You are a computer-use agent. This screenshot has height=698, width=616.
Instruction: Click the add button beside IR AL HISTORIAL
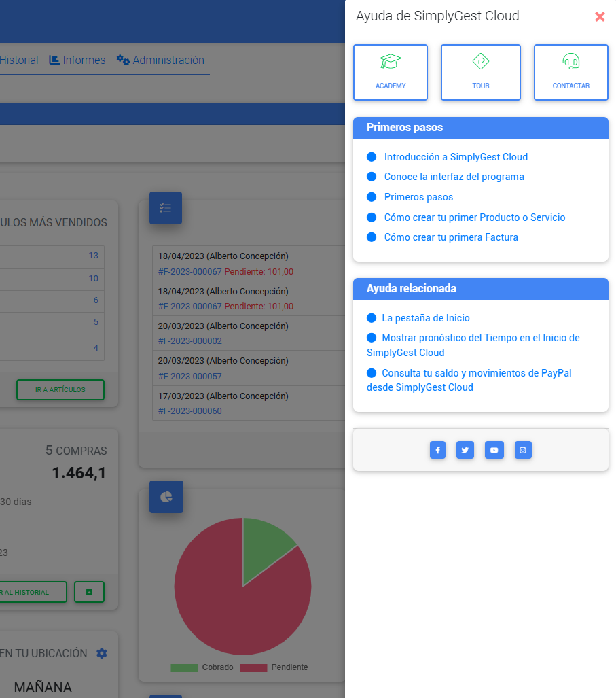tap(89, 592)
